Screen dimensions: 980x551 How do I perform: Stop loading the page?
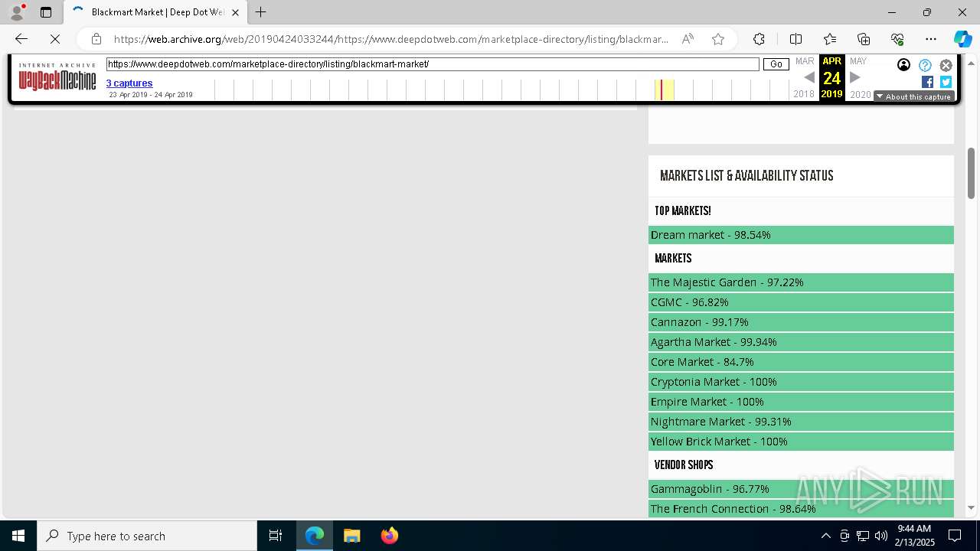click(55, 39)
